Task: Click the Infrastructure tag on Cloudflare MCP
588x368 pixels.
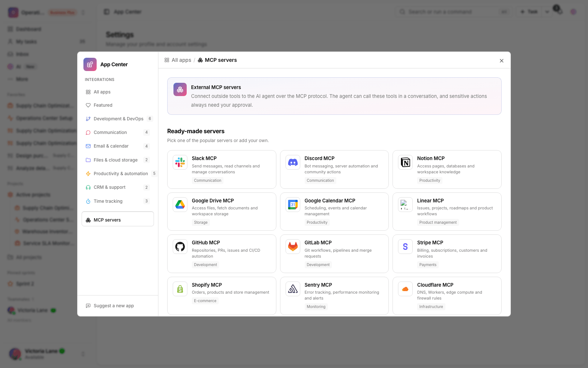Action: coord(431,307)
